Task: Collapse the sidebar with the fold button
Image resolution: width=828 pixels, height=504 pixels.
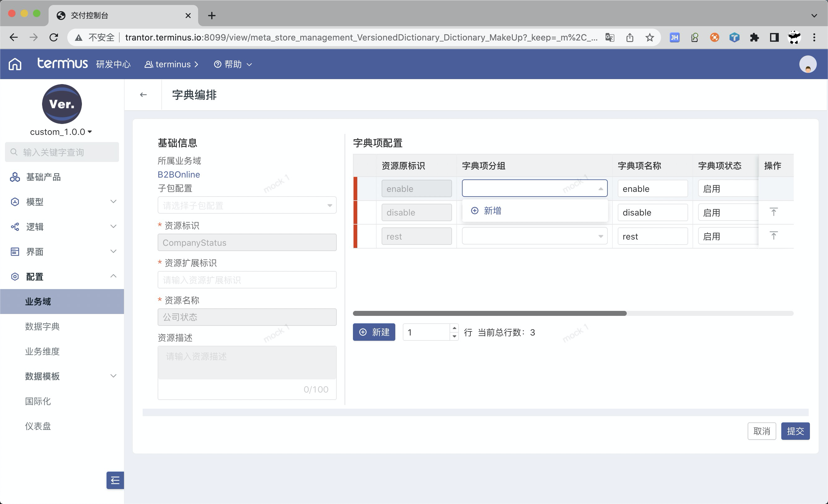Action: (115, 480)
